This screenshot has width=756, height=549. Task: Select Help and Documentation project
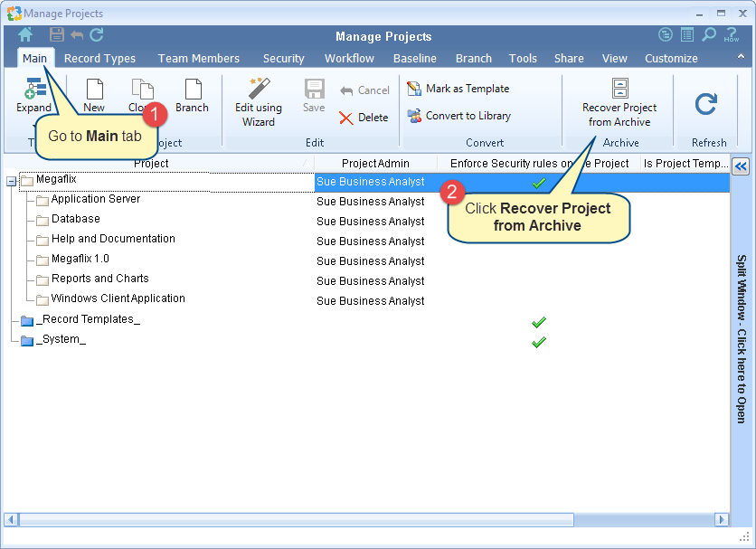pos(113,239)
